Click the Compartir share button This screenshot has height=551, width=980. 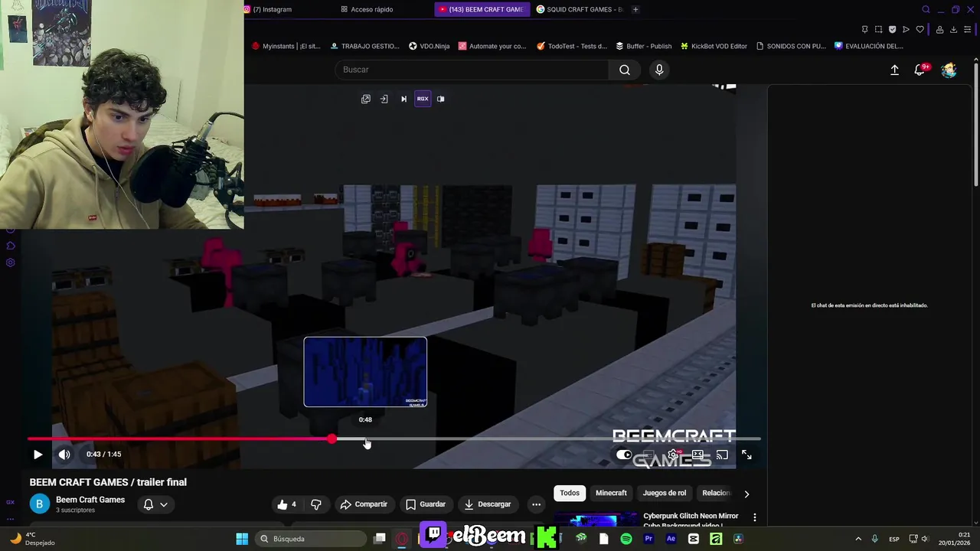tap(364, 504)
